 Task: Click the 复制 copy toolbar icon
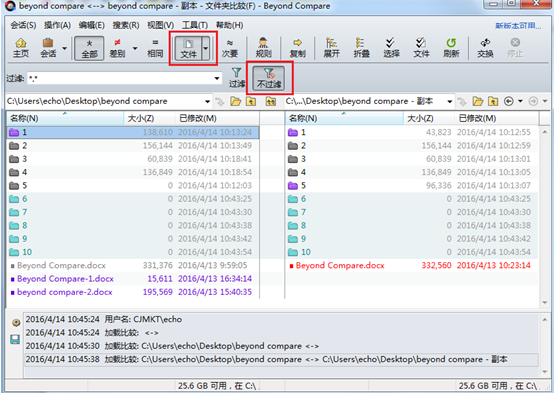tap(297, 48)
